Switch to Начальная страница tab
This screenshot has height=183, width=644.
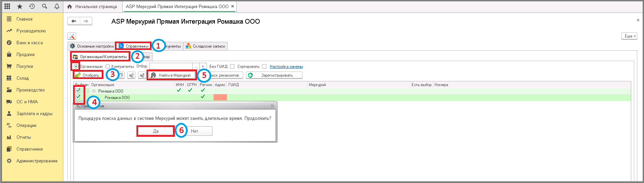tap(92, 6)
